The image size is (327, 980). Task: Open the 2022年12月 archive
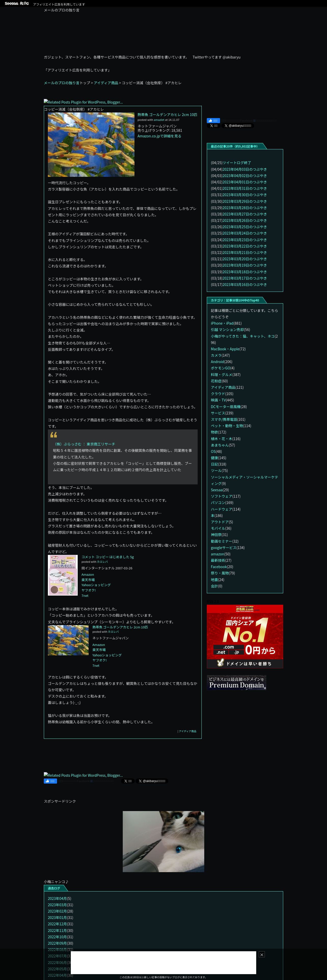coord(57,924)
